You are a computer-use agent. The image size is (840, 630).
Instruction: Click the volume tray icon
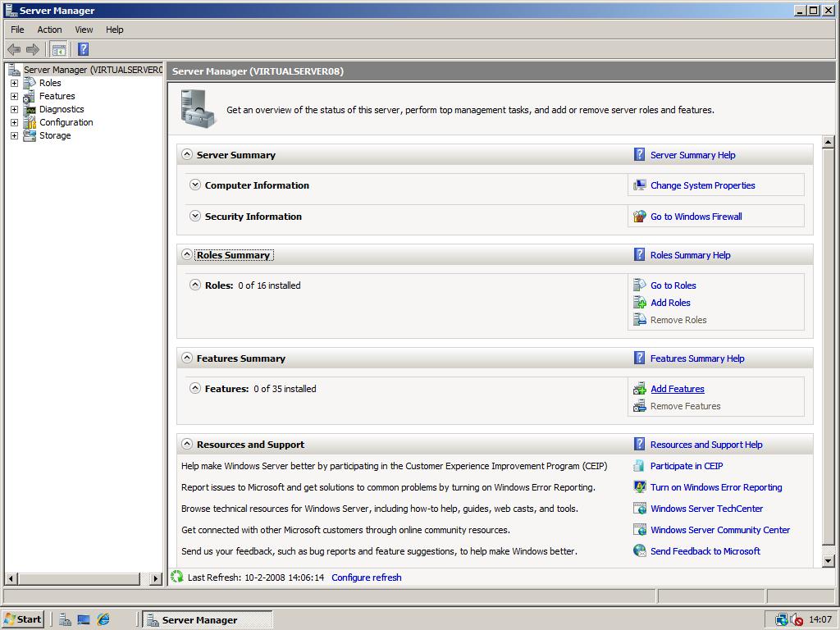pos(796,620)
